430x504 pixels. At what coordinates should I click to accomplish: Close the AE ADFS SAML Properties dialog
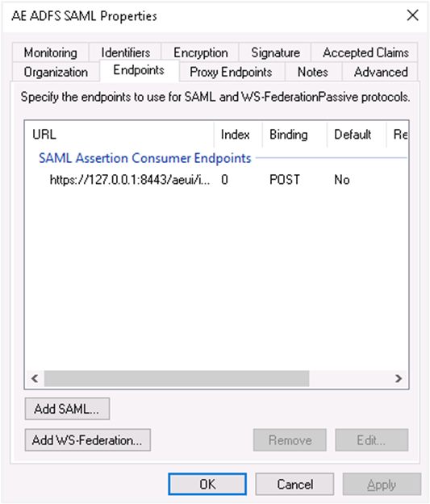412,15
